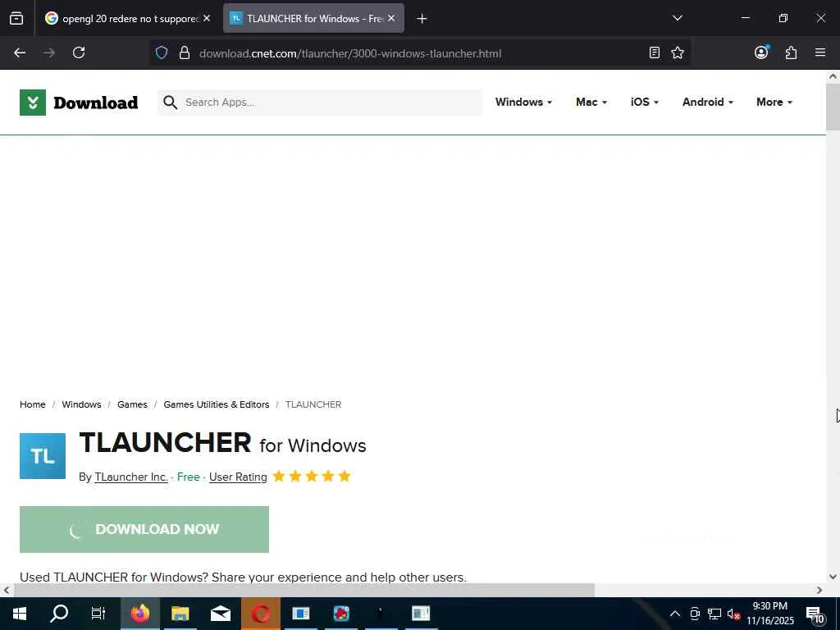
Task: View site security padlock information
Action: 185,52
